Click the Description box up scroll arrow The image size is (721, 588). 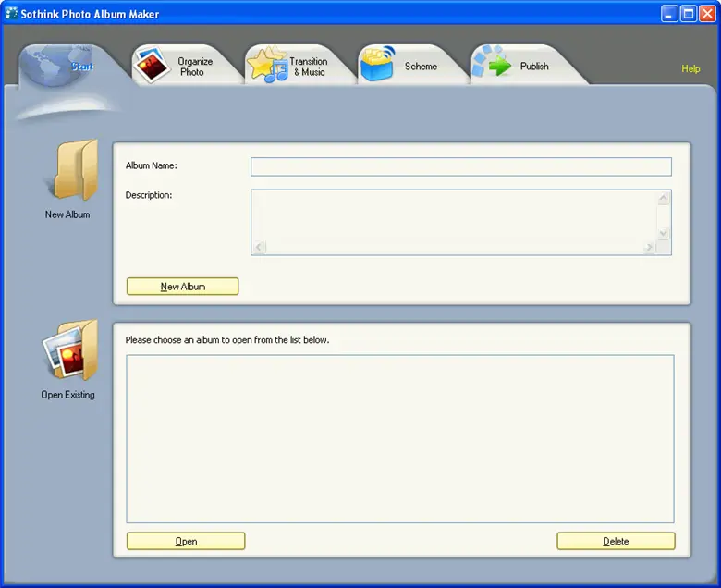click(663, 199)
